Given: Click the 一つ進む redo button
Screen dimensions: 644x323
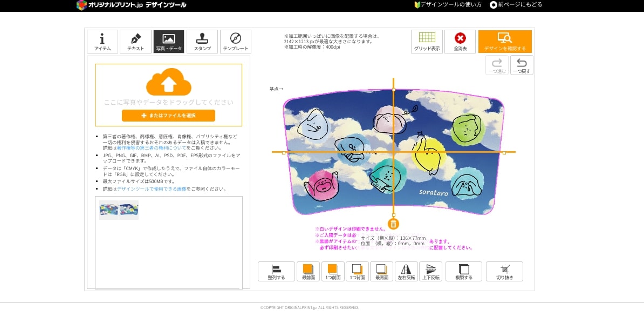Looking at the screenshot, I should pos(497,65).
